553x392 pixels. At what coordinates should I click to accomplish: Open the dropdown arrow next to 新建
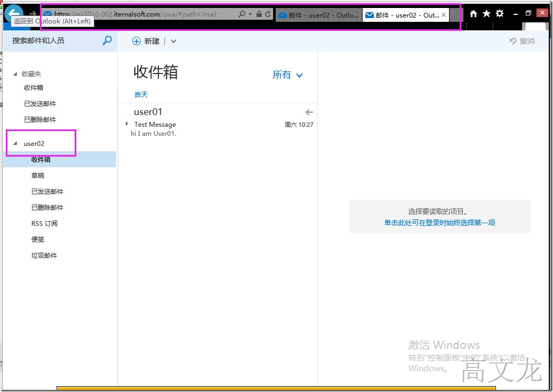click(173, 41)
